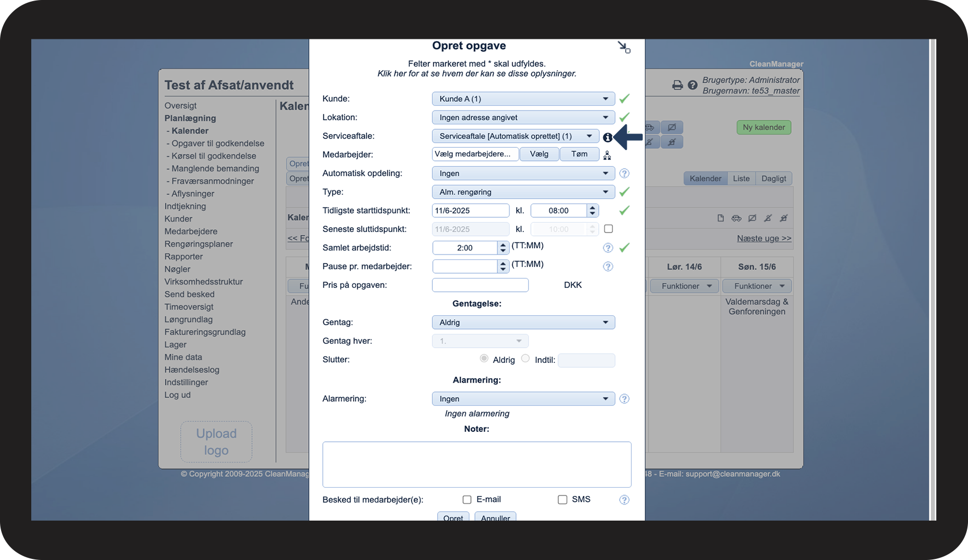968x560 pixels.
Task: Enable the Seneste sluttidspunkt checkbox
Action: coord(608,229)
